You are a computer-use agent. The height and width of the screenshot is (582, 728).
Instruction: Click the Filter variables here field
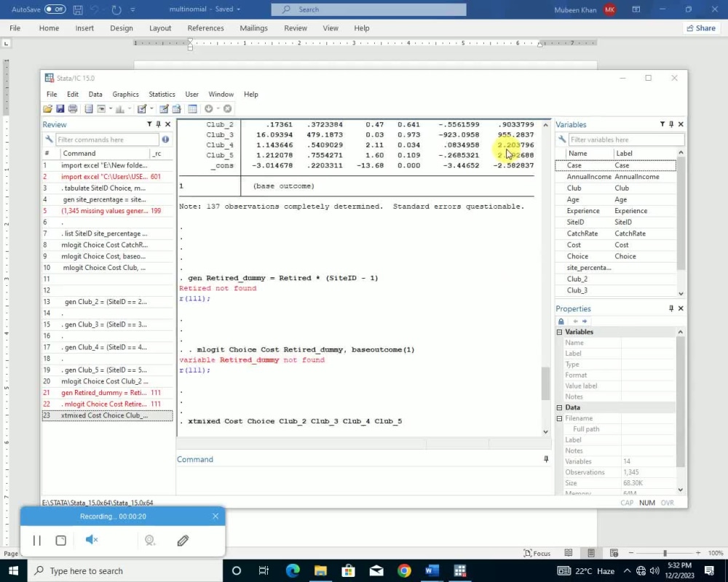[626, 140]
